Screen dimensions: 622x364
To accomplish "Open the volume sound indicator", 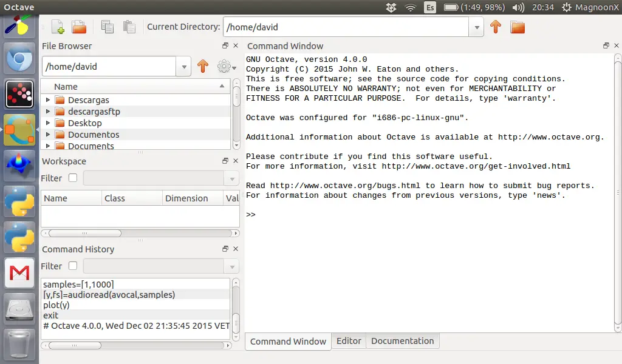I will [518, 7].
